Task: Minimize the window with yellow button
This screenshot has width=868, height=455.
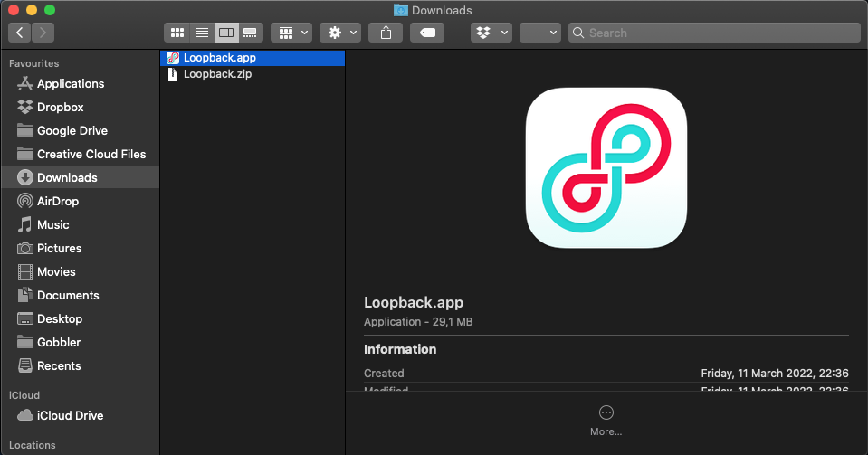Action: pyautogui.click(x=32, y=10)
